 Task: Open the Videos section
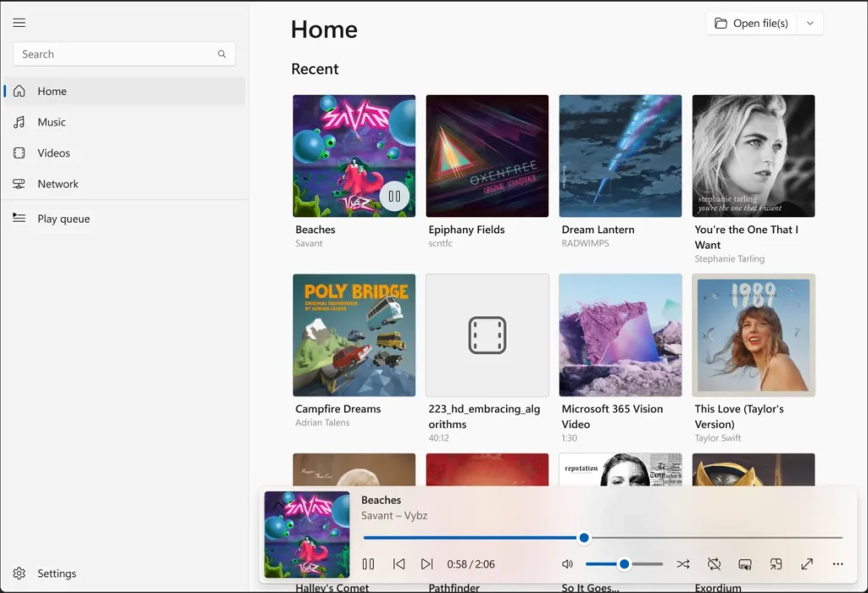53,153
